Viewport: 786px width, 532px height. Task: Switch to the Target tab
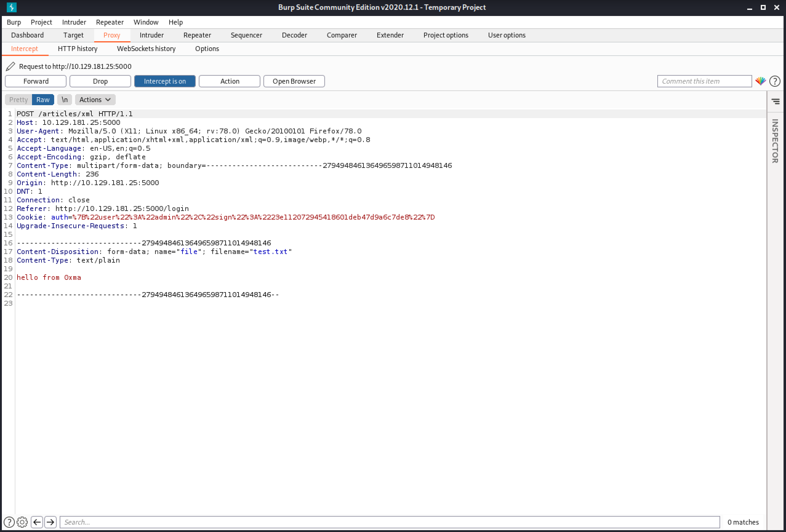click(73, 35)
